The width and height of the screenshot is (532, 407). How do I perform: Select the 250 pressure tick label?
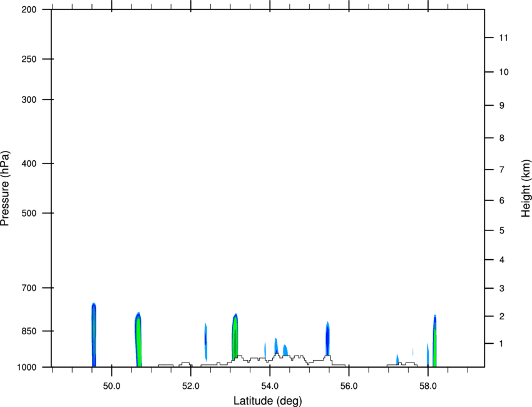click(29, 59)
